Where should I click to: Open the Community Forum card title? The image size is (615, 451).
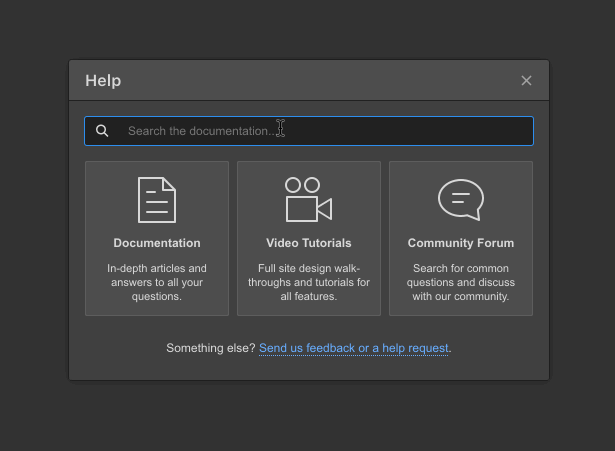click(461, 243)
